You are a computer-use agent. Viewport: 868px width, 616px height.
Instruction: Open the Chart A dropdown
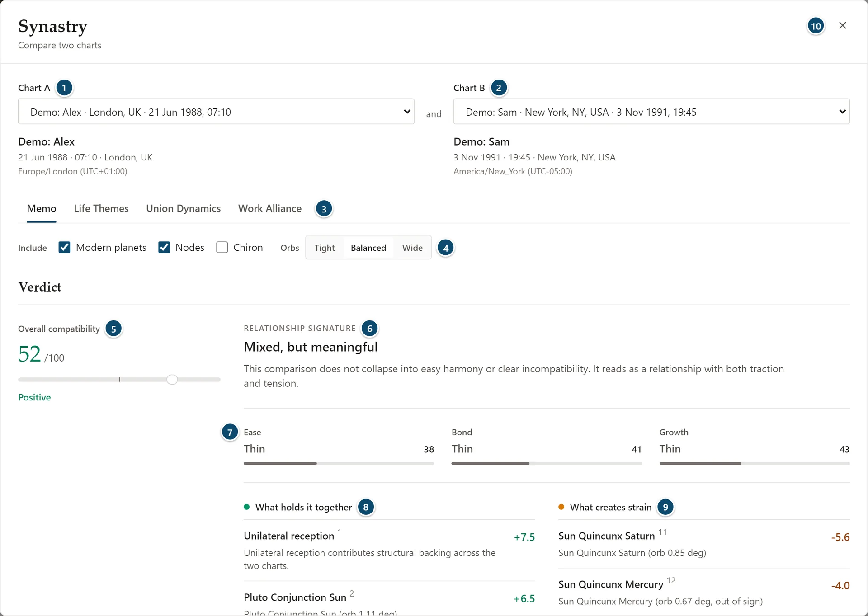pos(216,112)
